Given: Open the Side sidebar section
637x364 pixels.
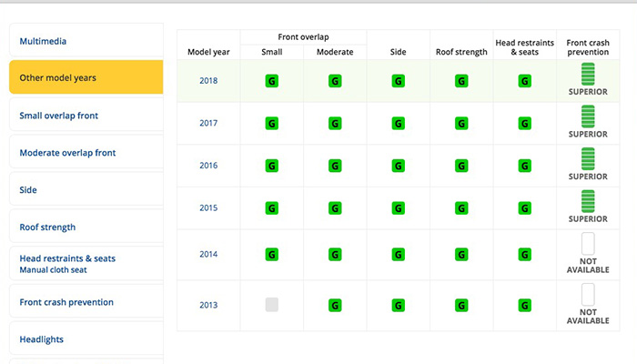Looking at the screenshot, I should point(86,189).
